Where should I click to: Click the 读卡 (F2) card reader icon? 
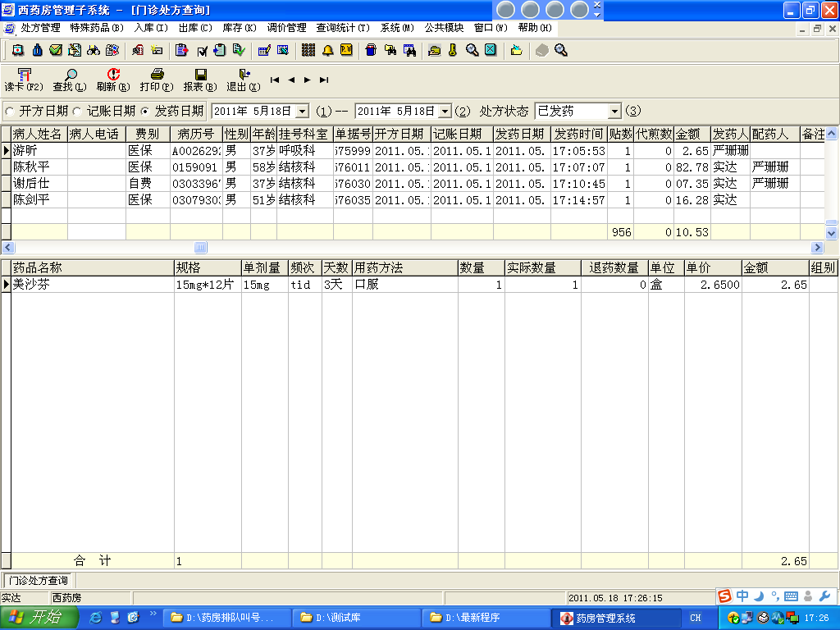click(x=23, y=75)
